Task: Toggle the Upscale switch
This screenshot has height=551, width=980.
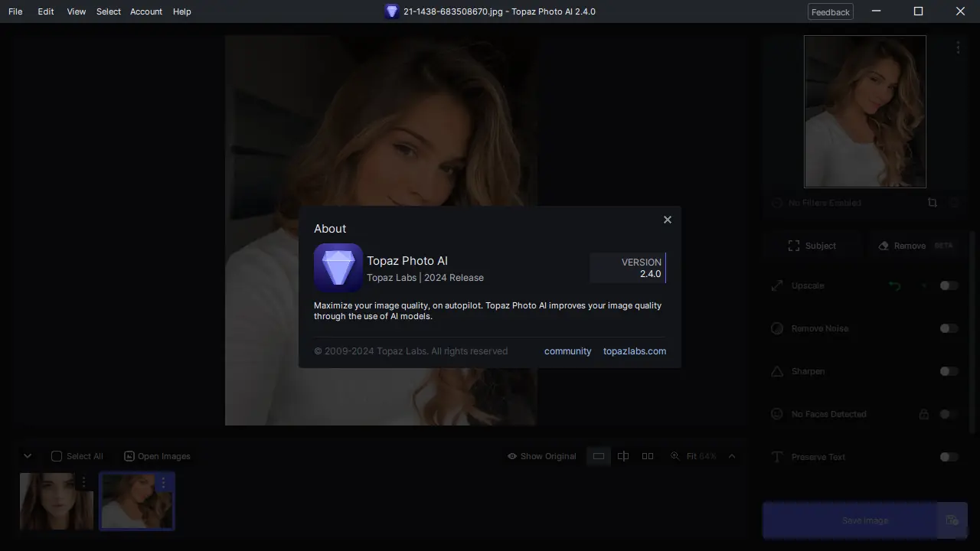Action: pos(949,285)
